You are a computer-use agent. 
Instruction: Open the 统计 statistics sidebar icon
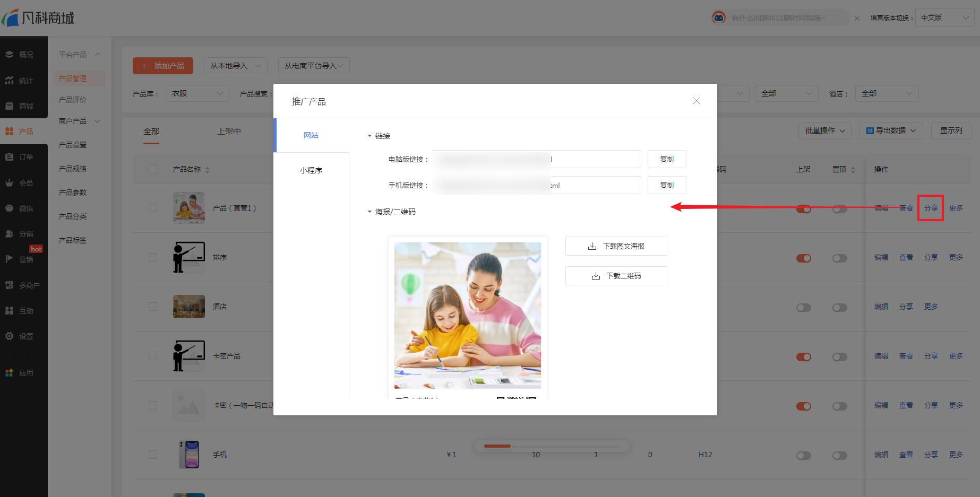click(9, 81)
